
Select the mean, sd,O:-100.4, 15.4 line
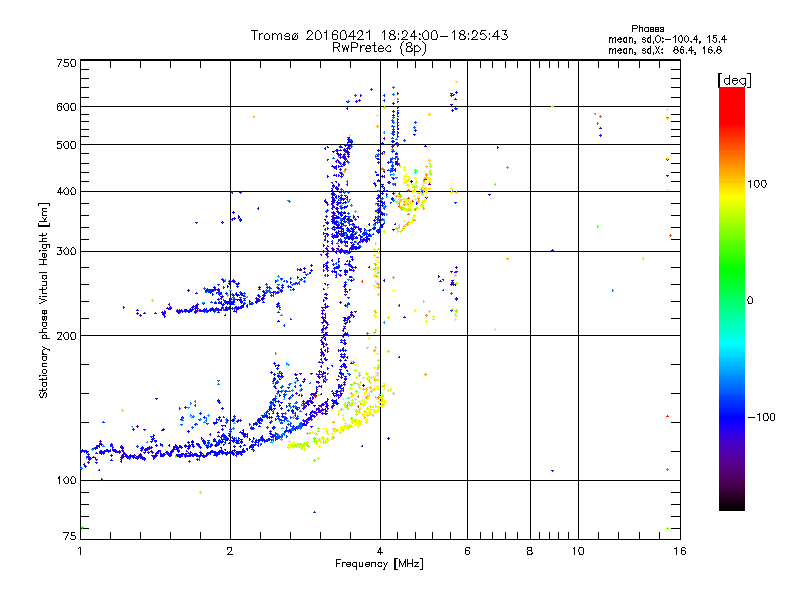667,39
